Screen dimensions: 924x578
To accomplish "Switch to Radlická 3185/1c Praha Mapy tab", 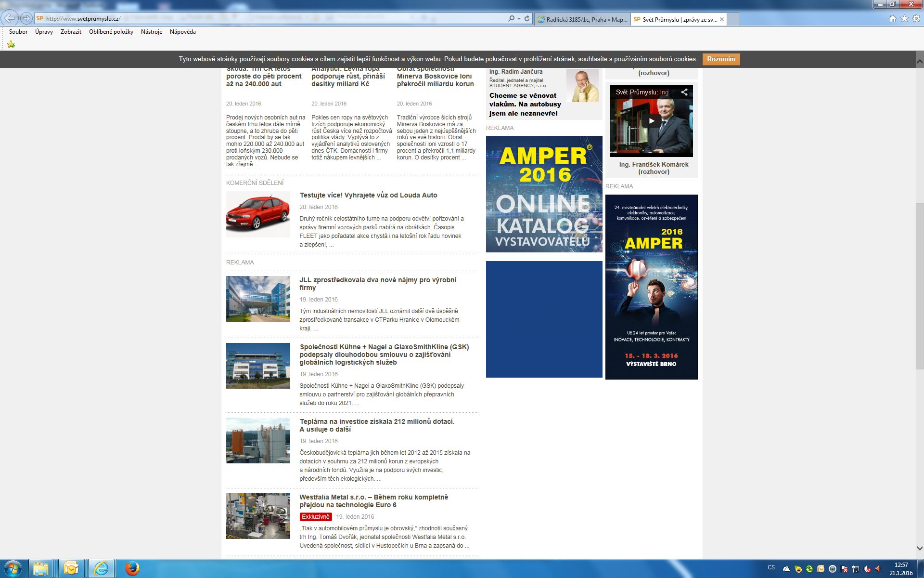I will pyautogui.click(x=582, y=20).
